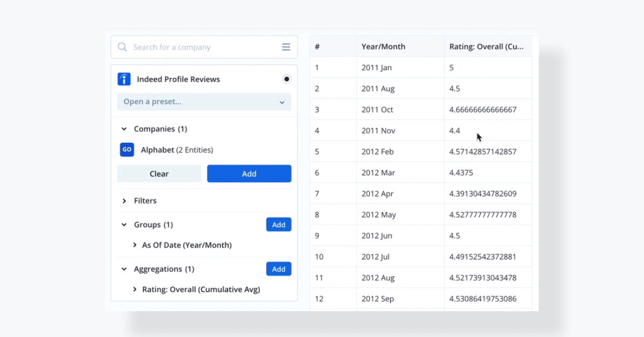The width and height of the screenshot is (644, 337).
Task: Click the Year/Month column header
Action: [x=400, y=47]
